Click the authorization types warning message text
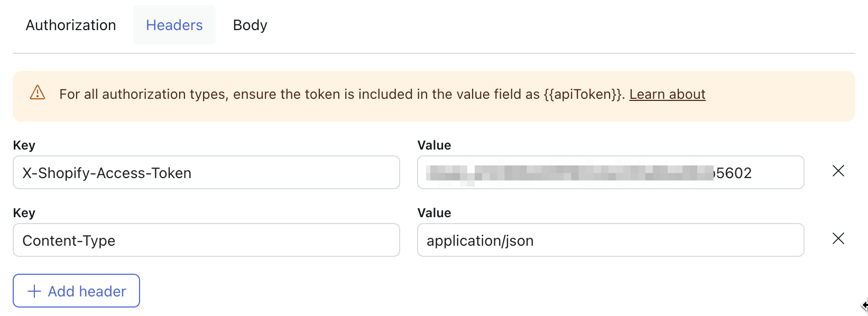This screenshot has height=316, width=868. coord(264,94)
